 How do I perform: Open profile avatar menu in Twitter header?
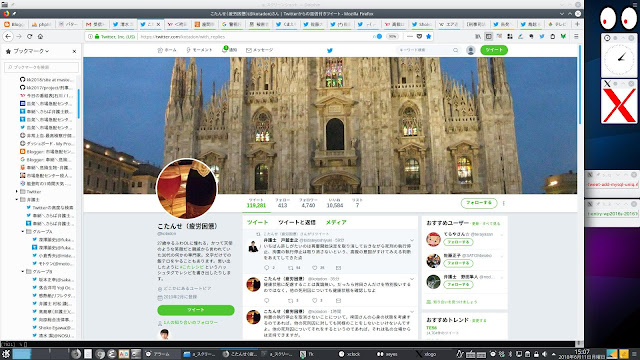[471, 50]
